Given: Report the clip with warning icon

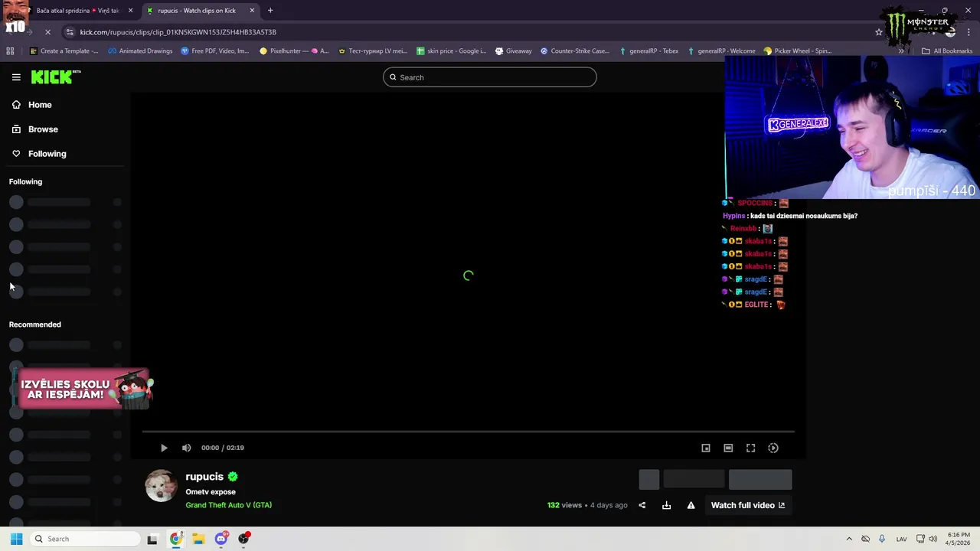Looking at the screenshot, I should 691,505.
